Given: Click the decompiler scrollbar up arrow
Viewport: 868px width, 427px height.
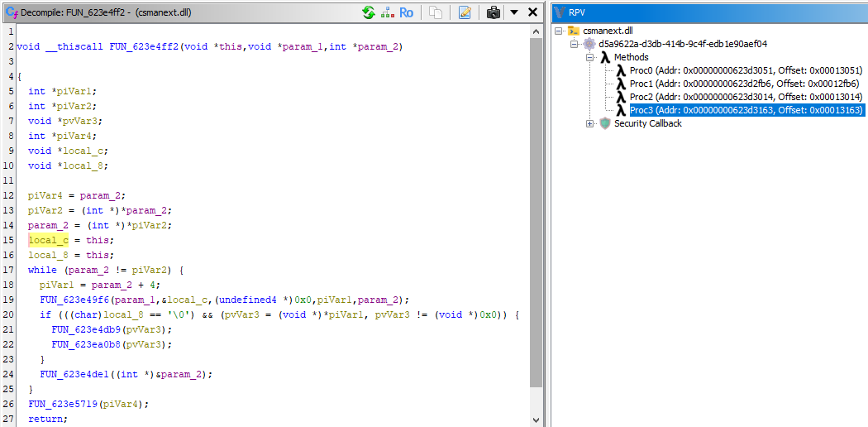Looking at the screenshot, I should pos(536,31).
